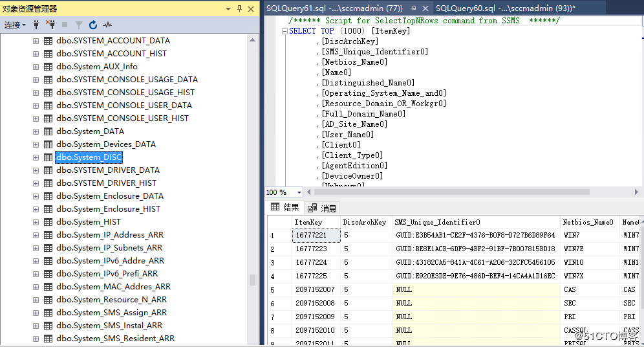Click the SMS_Unique_Identifier0 column header
The image size is (644, 347).
point(476,223)
